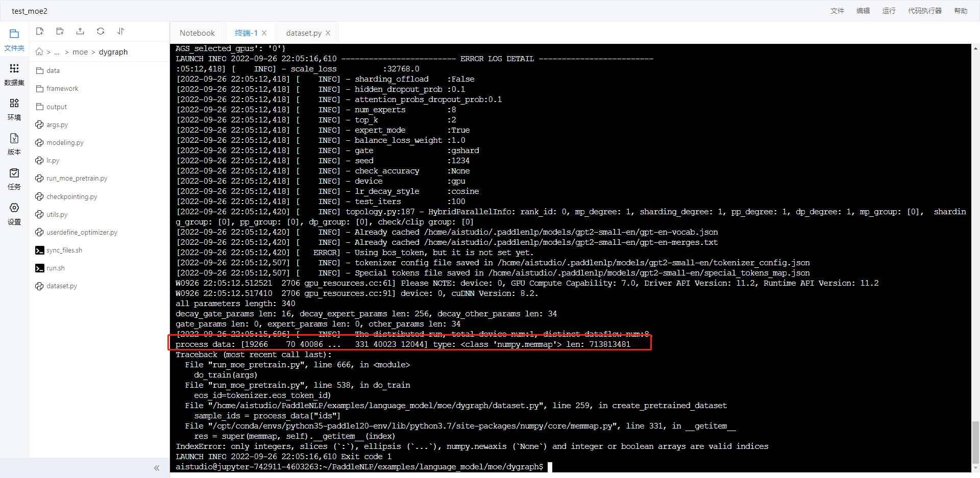Refresh the file list
The width and height of the screenshot is (980, 478).
coord(100,31)
